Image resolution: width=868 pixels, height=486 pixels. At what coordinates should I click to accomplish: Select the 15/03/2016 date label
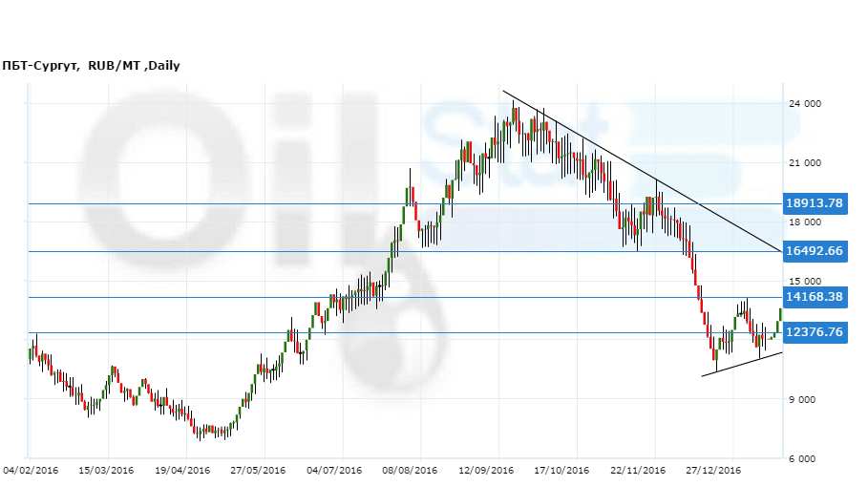[x=105, y=470]
